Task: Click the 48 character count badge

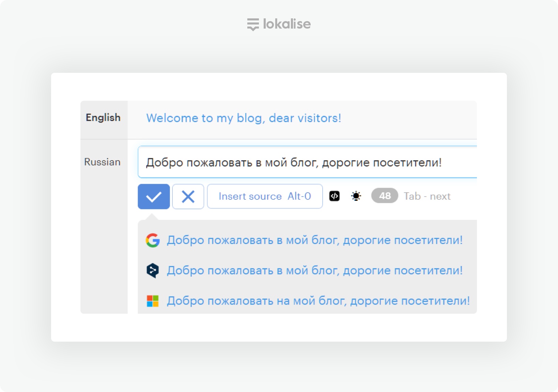Action: 385,196
